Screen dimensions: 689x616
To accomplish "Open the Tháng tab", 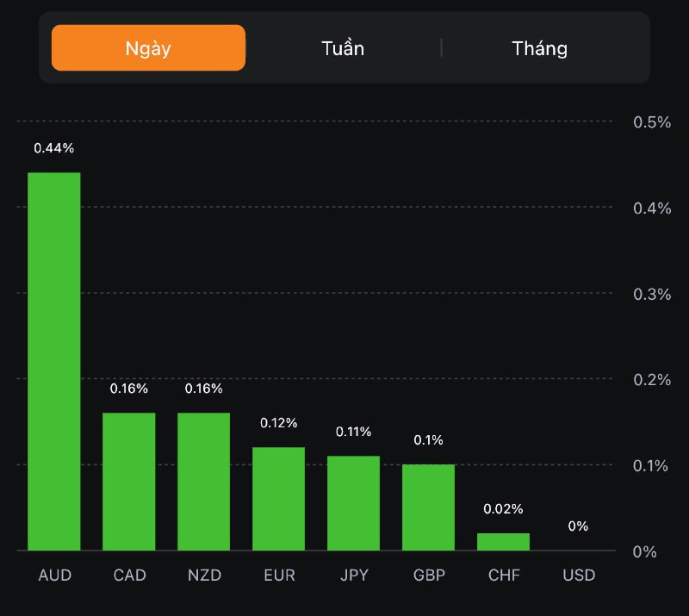I will click(x=540, y=47).
